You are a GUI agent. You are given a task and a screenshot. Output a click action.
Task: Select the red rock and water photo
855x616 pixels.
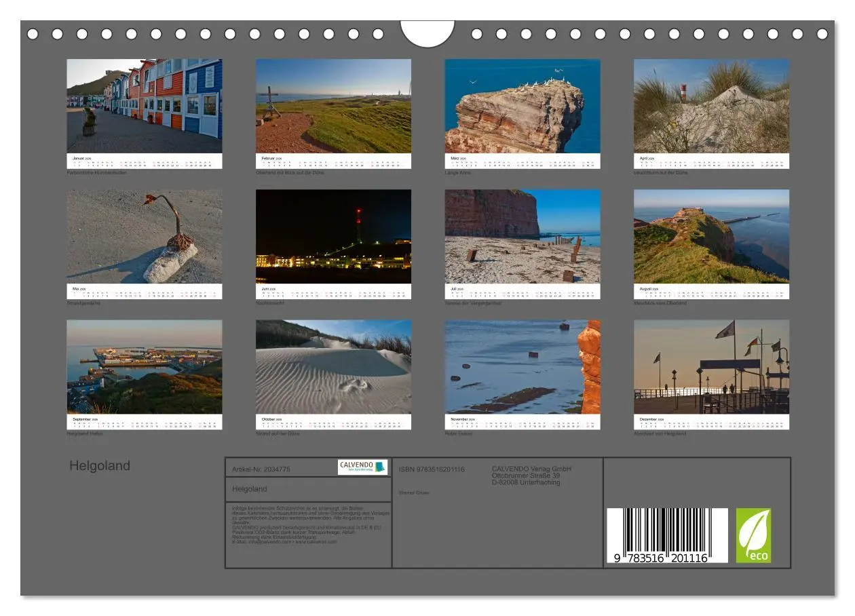522,367
